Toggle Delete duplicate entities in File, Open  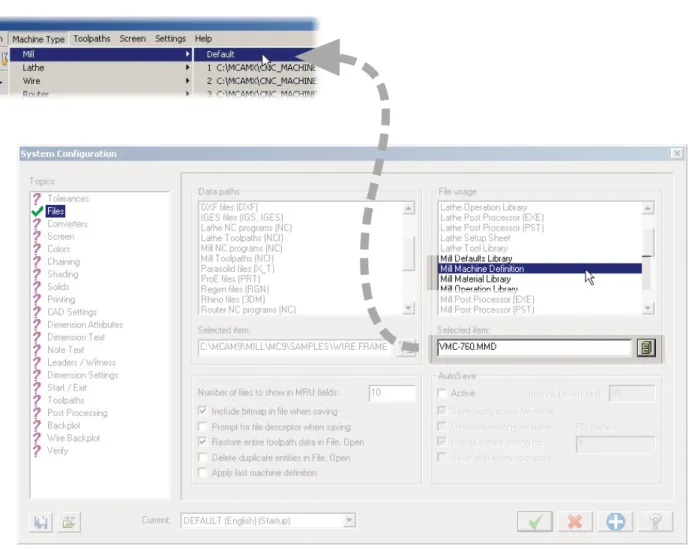click(202, 458)
